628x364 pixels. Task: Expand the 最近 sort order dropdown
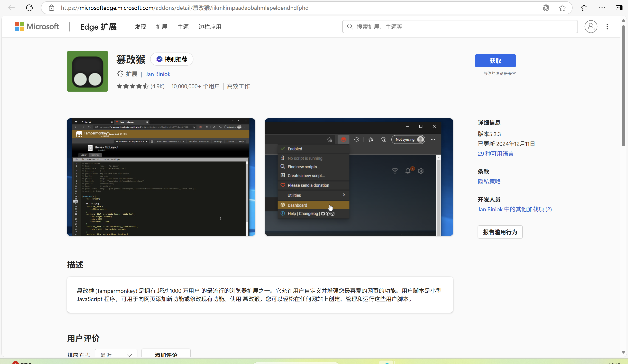(116, 353)
